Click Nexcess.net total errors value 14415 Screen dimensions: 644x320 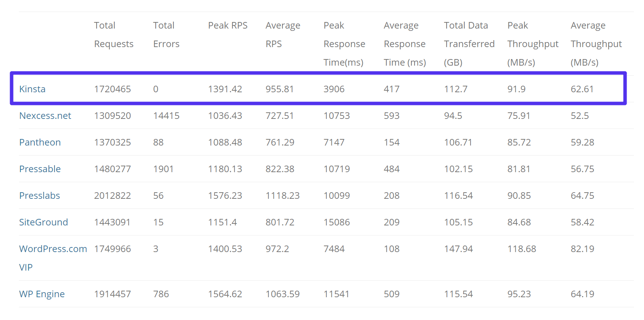(x=166, y=116)
